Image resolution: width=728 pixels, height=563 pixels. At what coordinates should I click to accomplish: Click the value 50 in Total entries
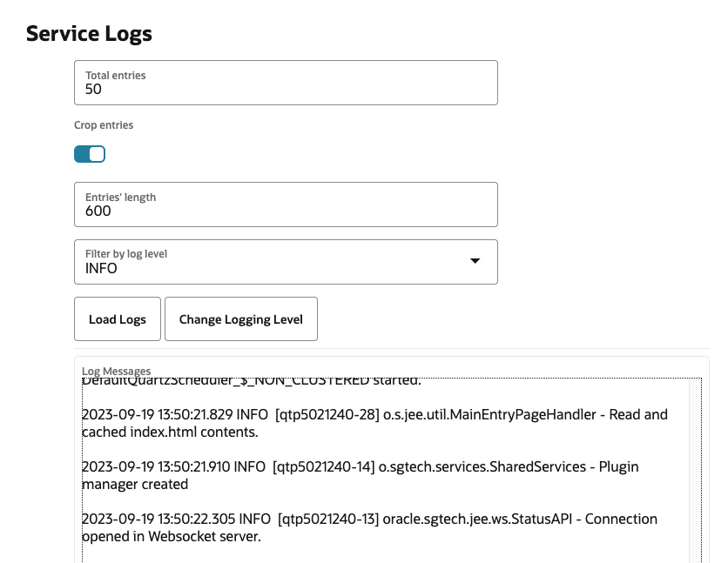pyautogui.click(x=93, y=89)
